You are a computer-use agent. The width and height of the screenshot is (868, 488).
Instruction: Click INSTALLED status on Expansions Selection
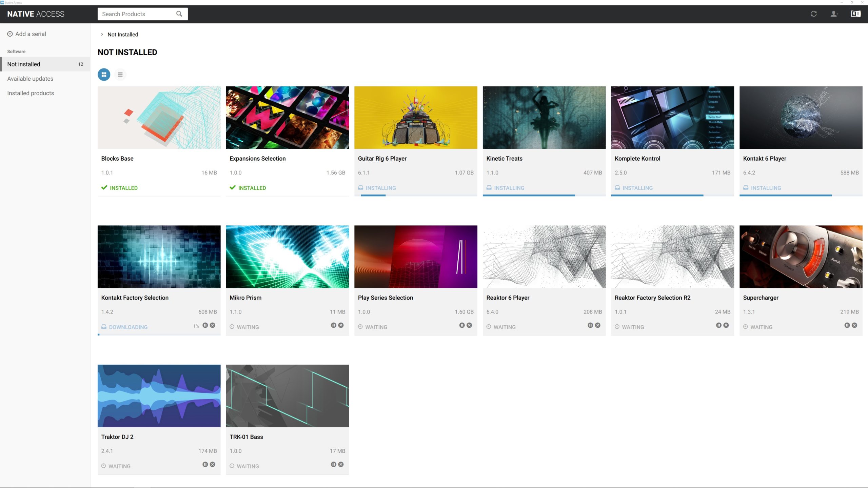[x=248, y=188]
